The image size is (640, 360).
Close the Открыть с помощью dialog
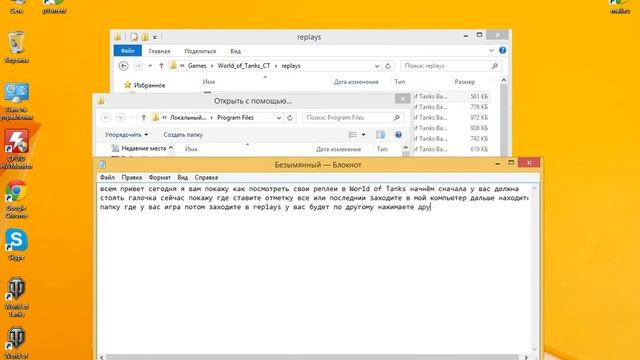pos(402,99)
